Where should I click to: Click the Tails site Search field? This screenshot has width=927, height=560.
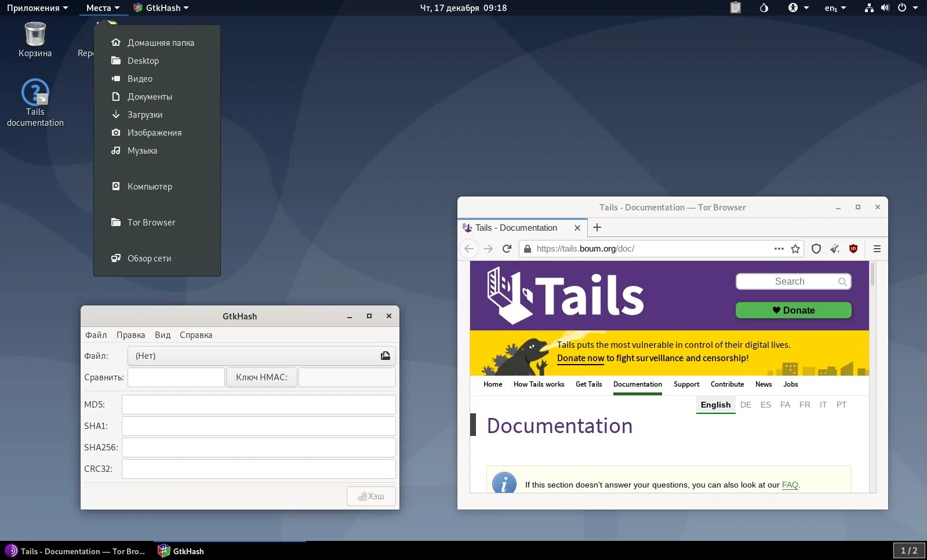click(793, 281)
